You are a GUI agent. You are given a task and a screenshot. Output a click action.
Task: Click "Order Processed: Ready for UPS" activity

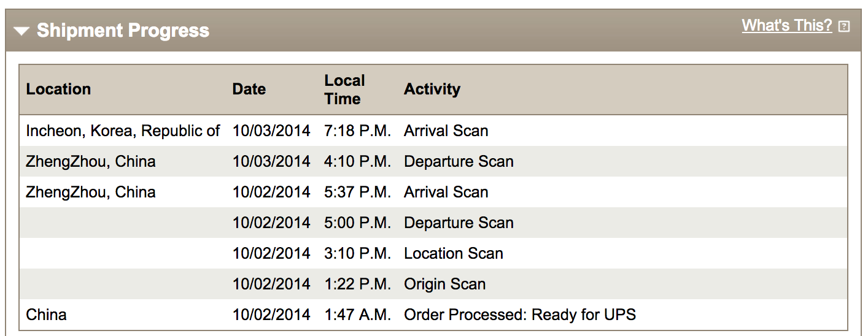(x=519, y=315)
